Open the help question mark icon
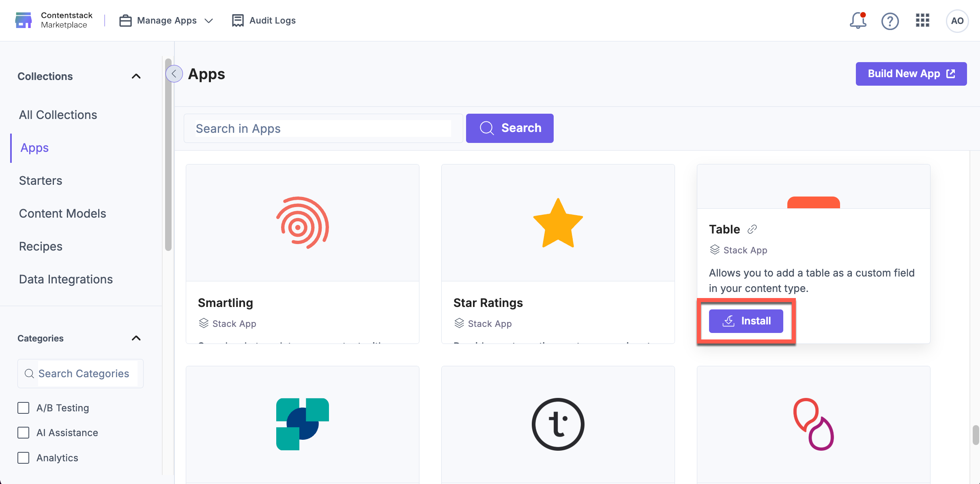The height and width of the screenshot is (484, 980). [890, 21]
